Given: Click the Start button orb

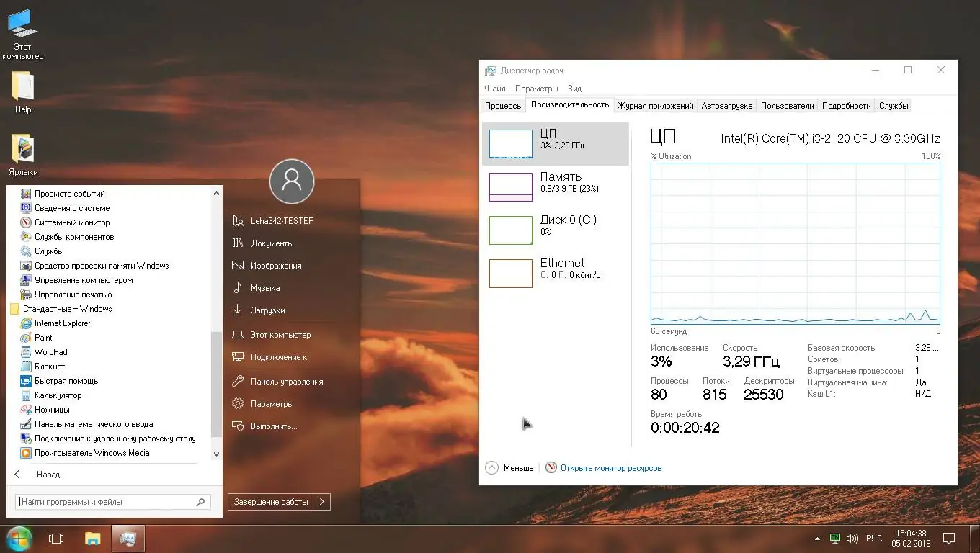Looking at the screenshot, I should pos(19,538).
